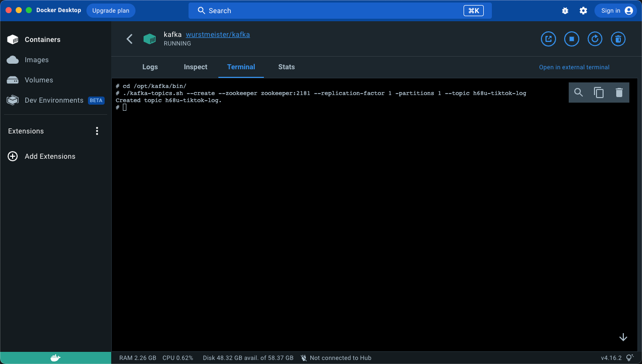Open Docker Desktop settings gear
This screenshot has width=642, height=364.
pyautogui.click(x=583, y=11)
